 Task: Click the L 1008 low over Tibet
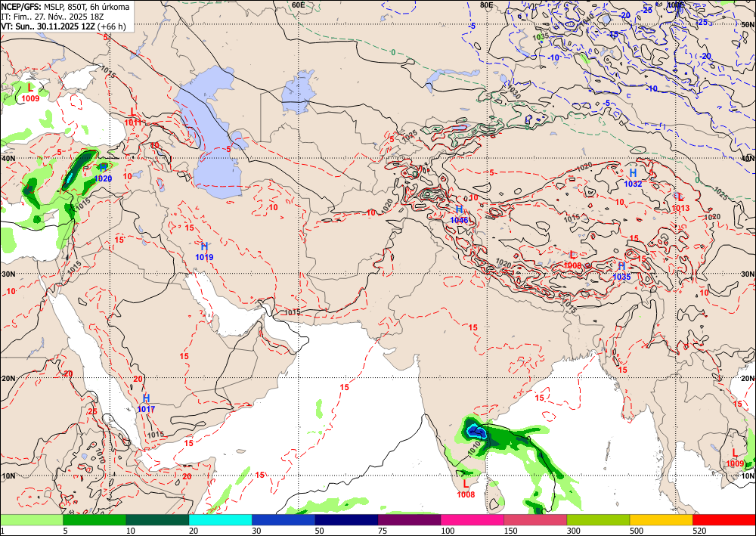pos(573,260)
